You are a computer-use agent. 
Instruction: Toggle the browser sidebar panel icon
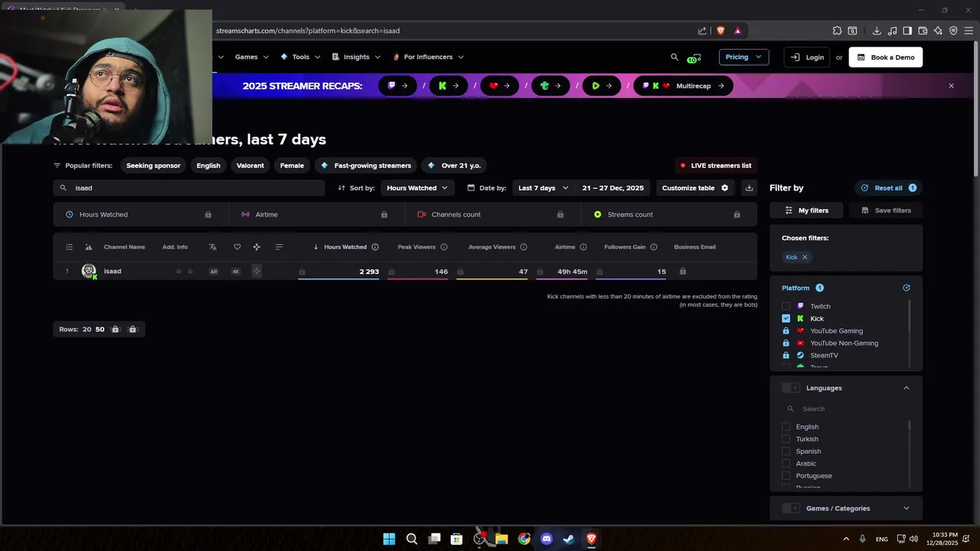click(x=907, y=31)
